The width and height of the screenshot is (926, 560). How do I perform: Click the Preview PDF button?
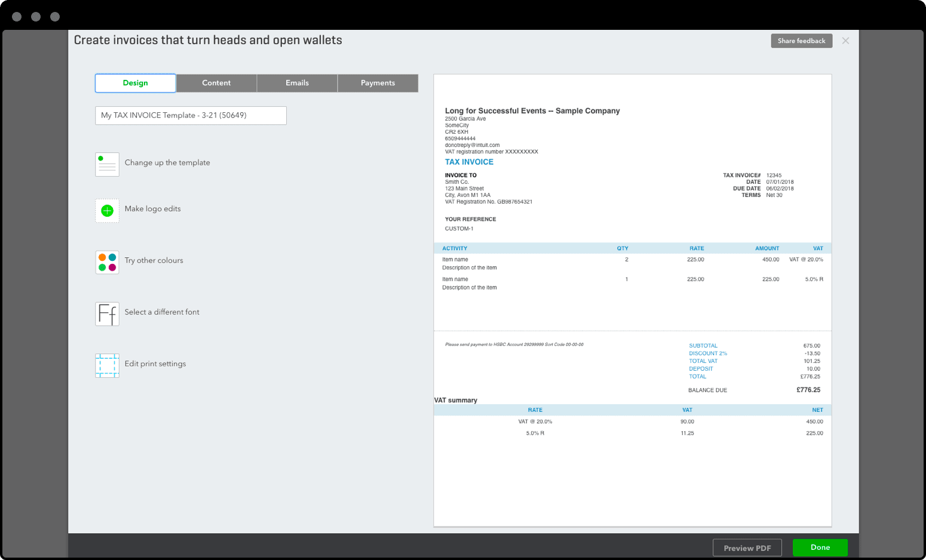point(747,547)
